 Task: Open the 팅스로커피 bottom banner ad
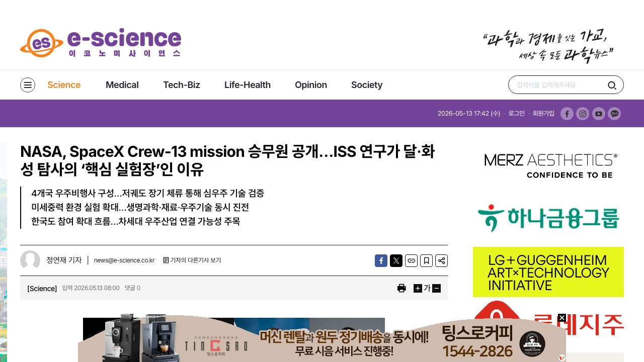pyautogui.click(x=322, y=339)
